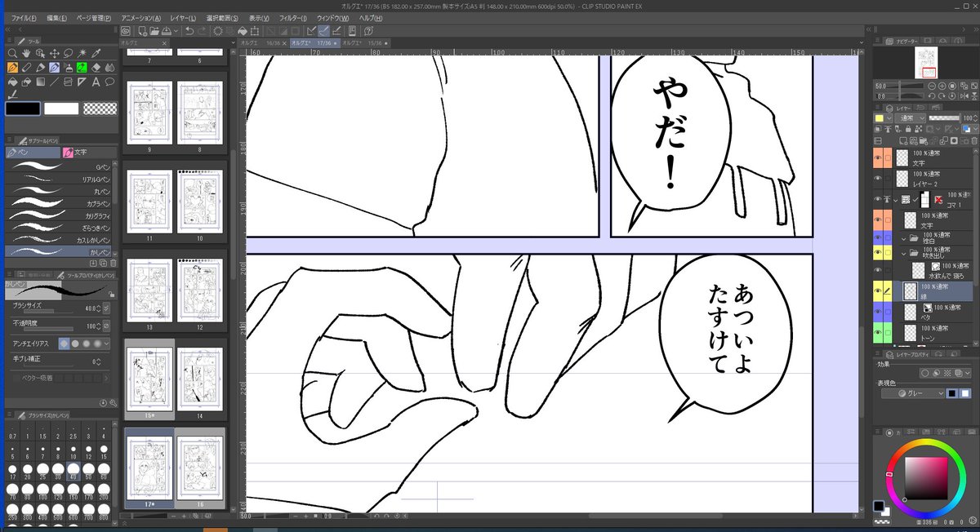980x532 pixels.
Task: Switch to 文字 sub tool group tab
Action: [88, 152]
